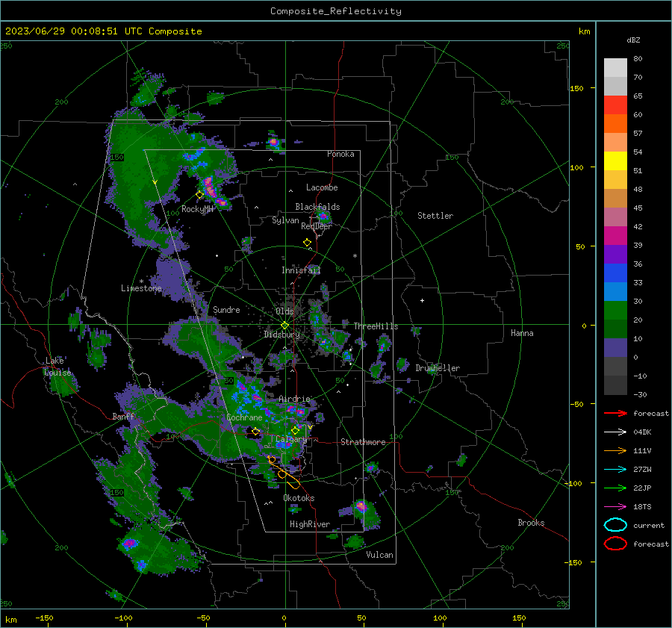Pick the purple 36-39 dBZ swatch

click(615, 254)
